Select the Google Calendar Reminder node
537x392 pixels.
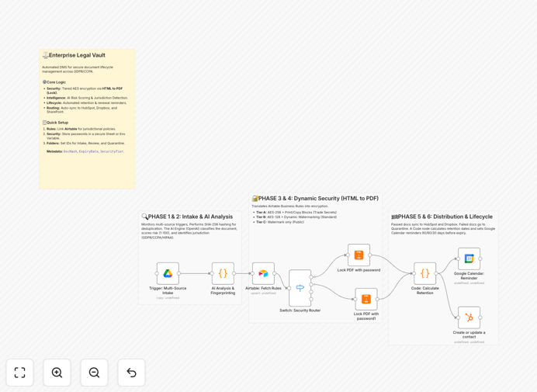(469, 258)
